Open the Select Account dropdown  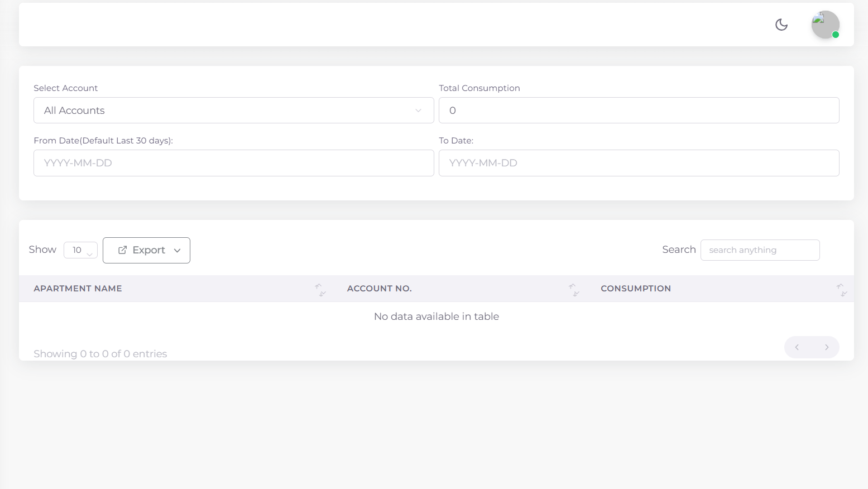click(233, 111)
